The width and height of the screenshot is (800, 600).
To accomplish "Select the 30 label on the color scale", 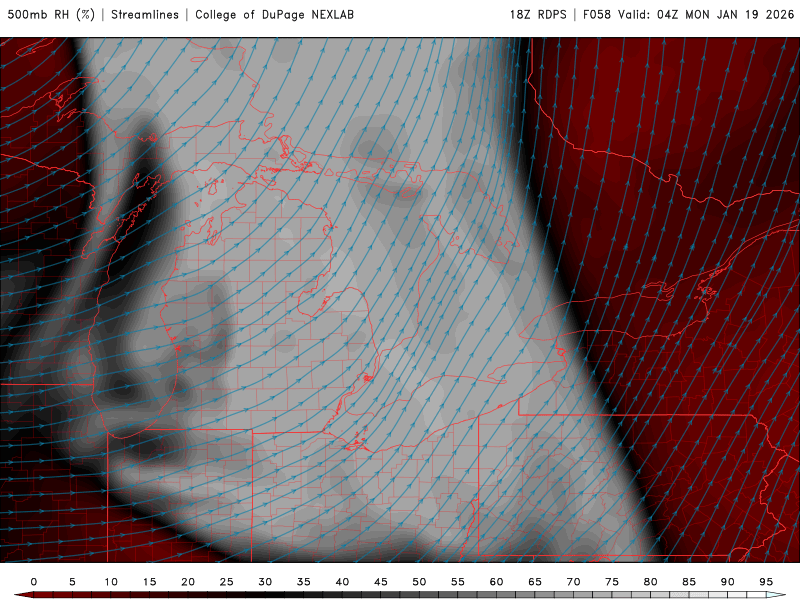I will 265,582.
